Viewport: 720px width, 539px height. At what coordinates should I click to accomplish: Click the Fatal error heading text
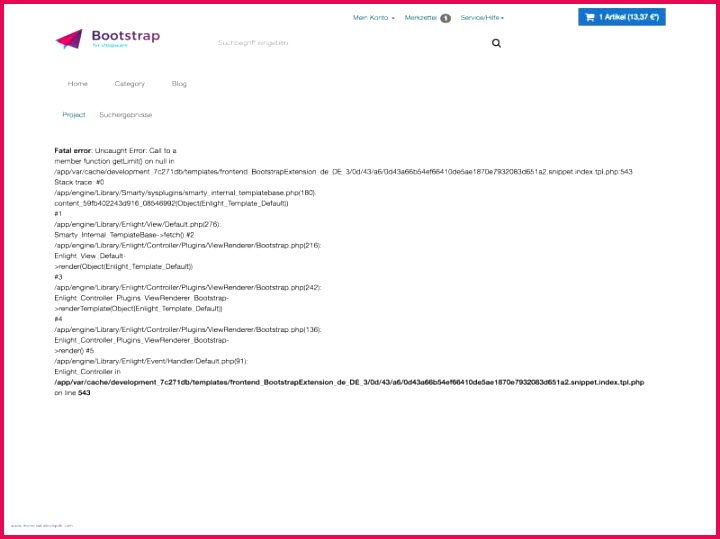coord(72,150)
